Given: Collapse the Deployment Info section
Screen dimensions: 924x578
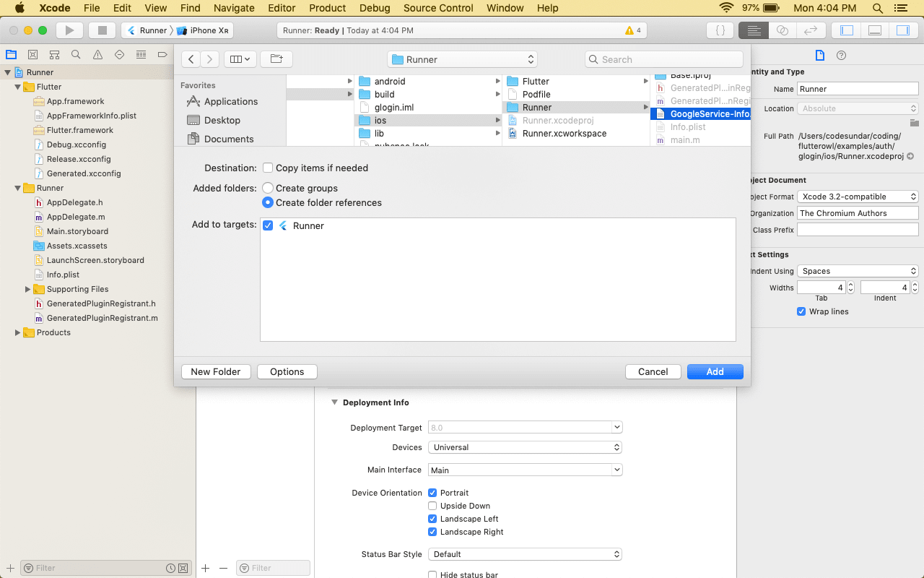Looking at the screenshot, I should point(334,402).
